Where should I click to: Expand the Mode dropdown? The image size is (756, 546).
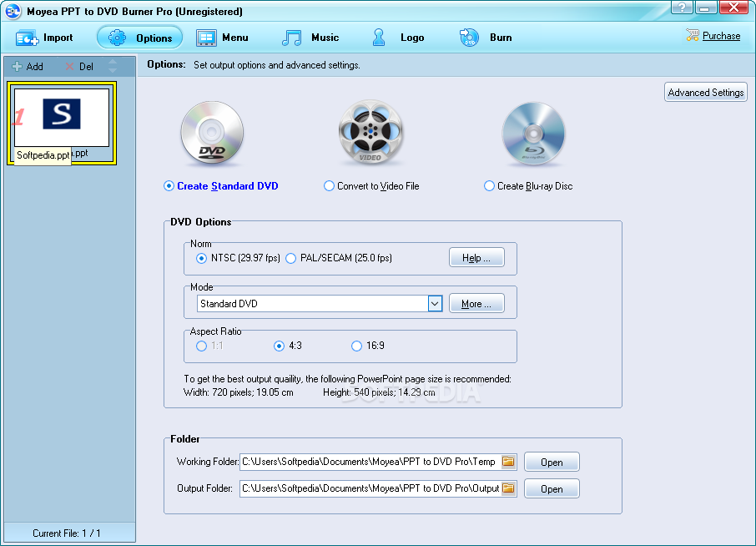435,303
